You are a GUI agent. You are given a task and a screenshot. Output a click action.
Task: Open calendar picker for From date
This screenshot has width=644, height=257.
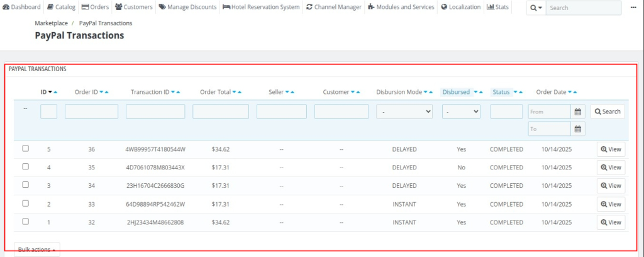[578, 111]
